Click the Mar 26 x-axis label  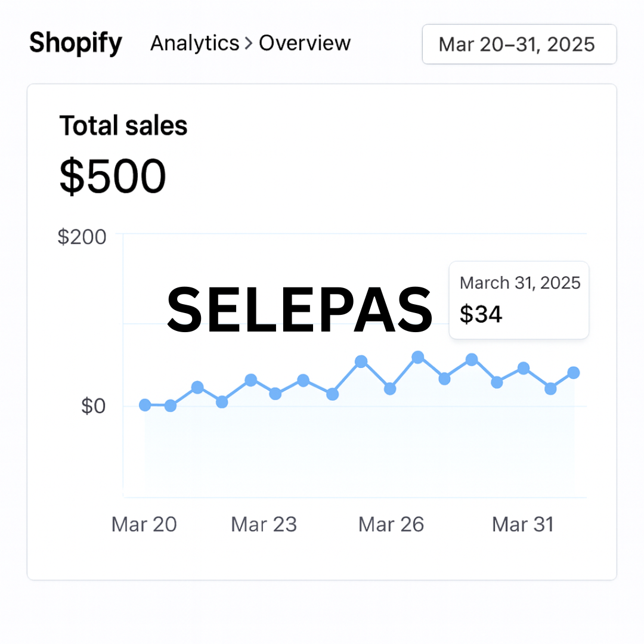pyautogui.click(x=391, y=525)
